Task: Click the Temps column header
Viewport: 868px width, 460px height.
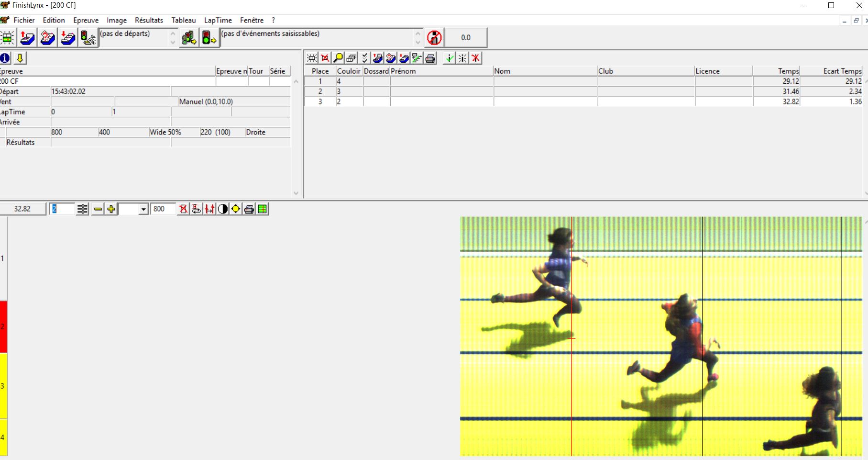Action: (777, 71)
